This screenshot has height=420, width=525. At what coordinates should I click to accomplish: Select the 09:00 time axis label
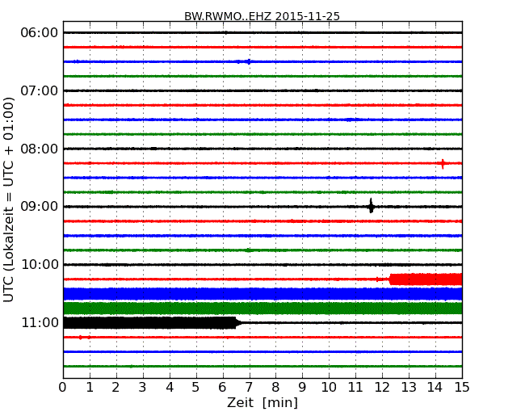(40, 207)
